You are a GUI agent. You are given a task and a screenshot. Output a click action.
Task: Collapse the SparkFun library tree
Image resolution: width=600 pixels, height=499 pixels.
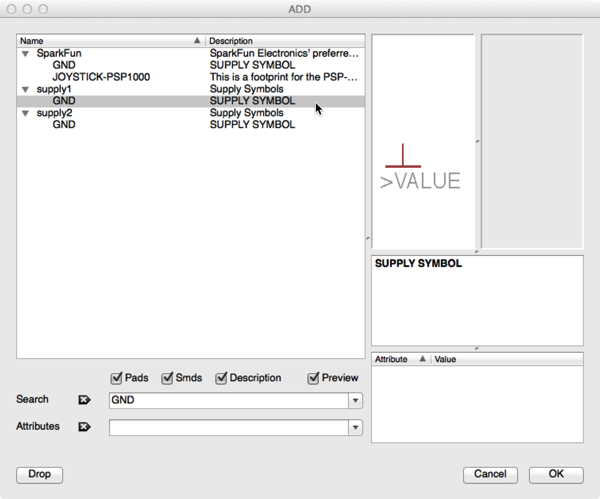click(x=26, y=54)
